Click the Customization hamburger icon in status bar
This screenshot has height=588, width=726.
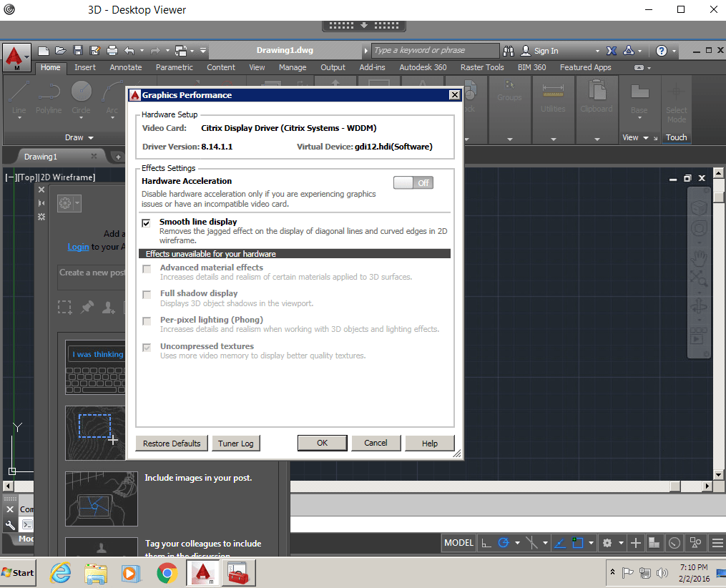click(717, 543)
